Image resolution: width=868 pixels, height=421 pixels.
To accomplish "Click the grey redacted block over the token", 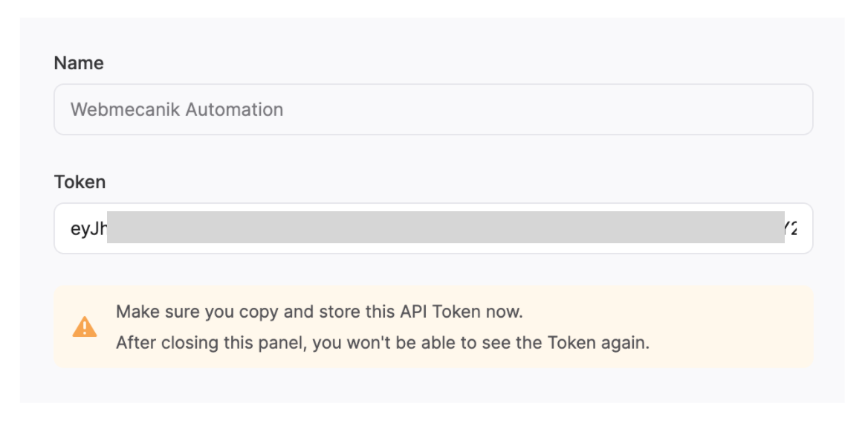I will point(446,227).
